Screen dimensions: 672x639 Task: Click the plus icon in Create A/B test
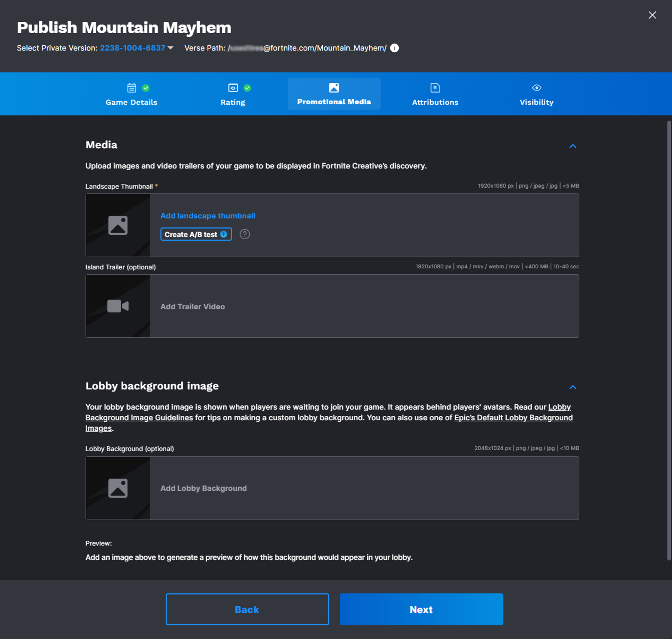tap(224, 234)
